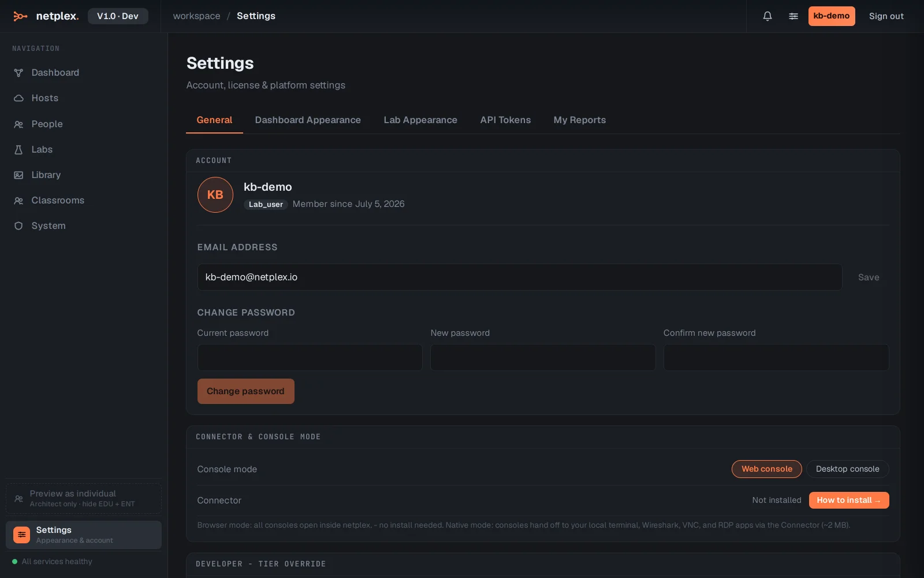The image size is (924, 578).
Task: Click the Lab_user role badge
Action: (x=266, y=205)
